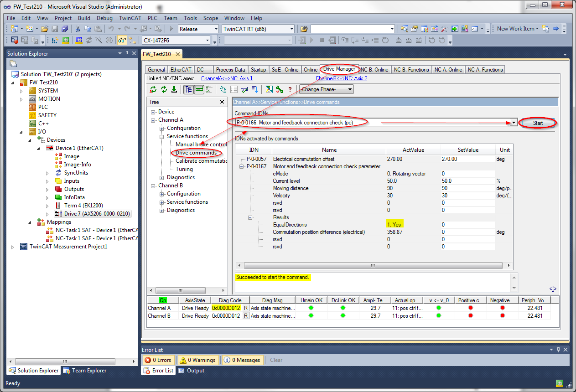Switch to the NC-A: Functions tab
576x392 pixels.
click(485, 70)
